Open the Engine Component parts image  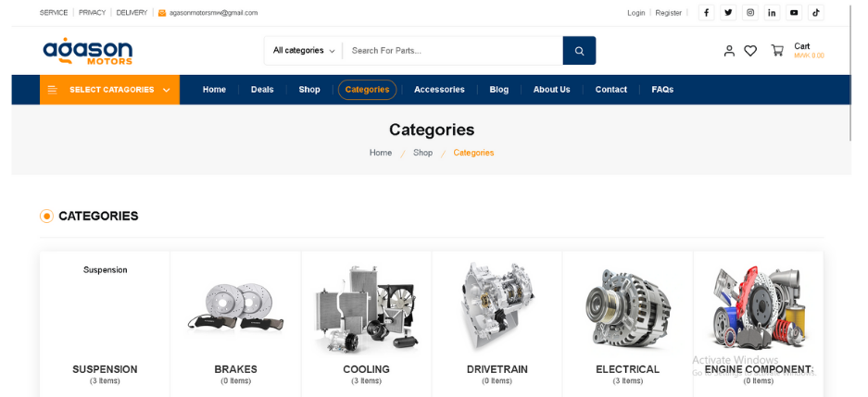click(759, 307)
